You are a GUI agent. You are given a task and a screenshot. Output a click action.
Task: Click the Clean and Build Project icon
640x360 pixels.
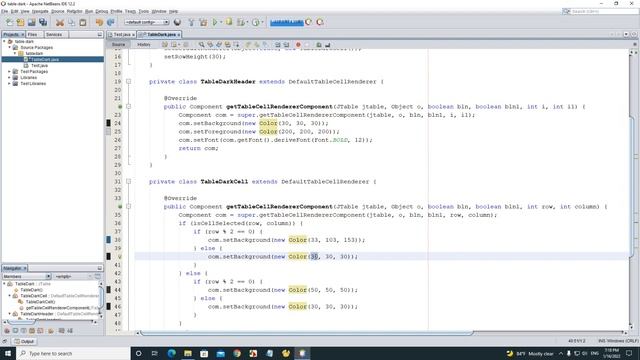point(203,22)
